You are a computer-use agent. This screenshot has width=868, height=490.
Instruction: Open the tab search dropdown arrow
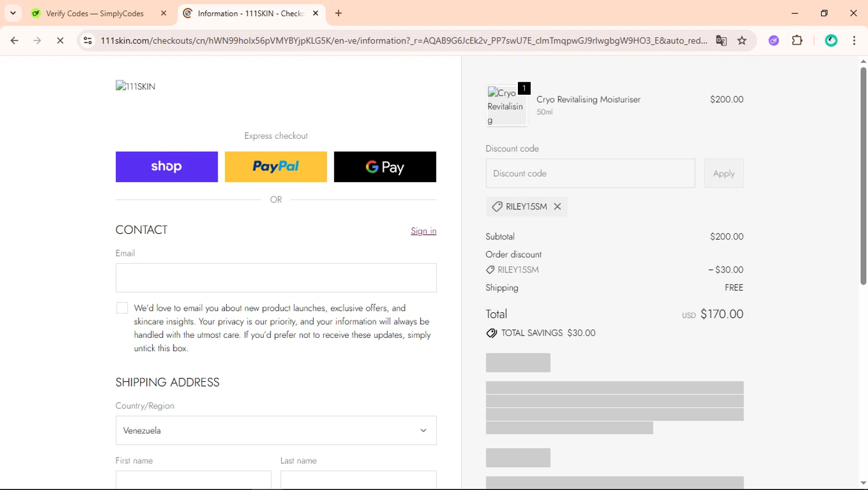tap(13, 13)
